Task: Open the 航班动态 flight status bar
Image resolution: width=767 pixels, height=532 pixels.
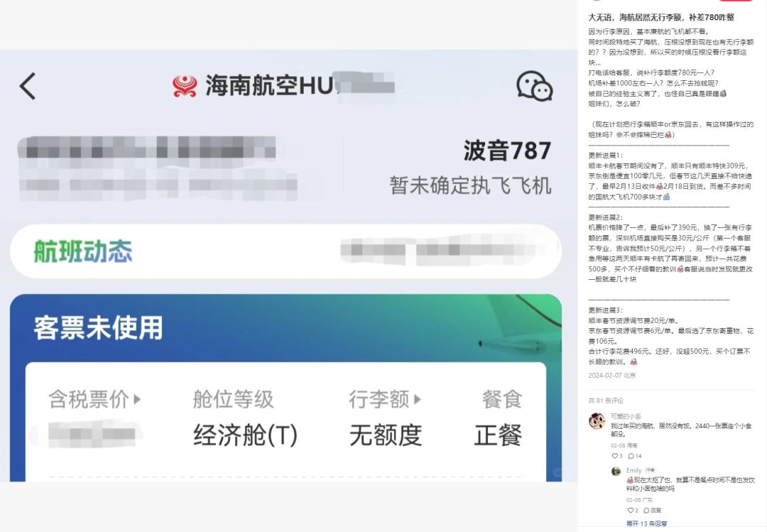Action: (x=285, y=251)
